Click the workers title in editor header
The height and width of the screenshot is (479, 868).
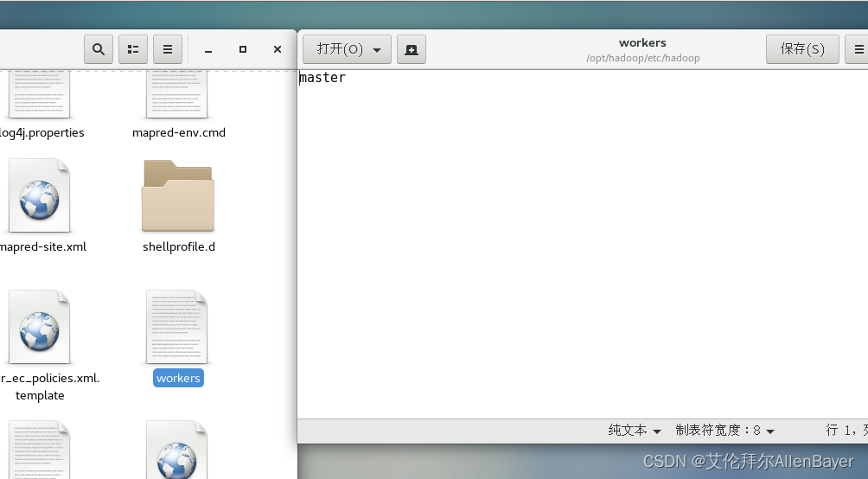point(642,42)
